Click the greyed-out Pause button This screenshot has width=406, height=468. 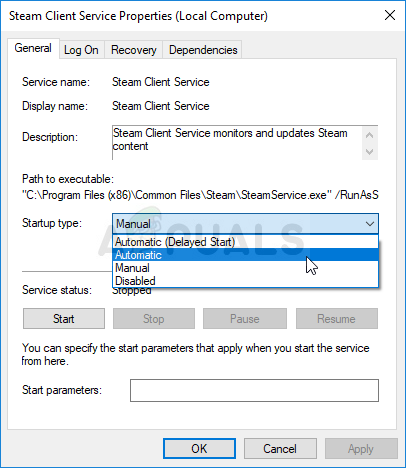click(x=245, y=319)
